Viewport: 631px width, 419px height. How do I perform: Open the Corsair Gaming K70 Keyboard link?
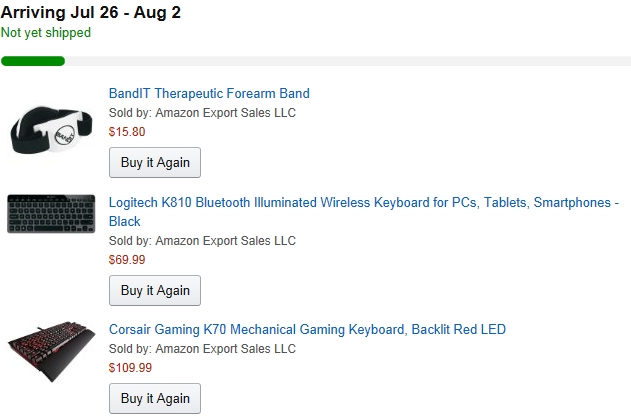(x=307, y=330)
